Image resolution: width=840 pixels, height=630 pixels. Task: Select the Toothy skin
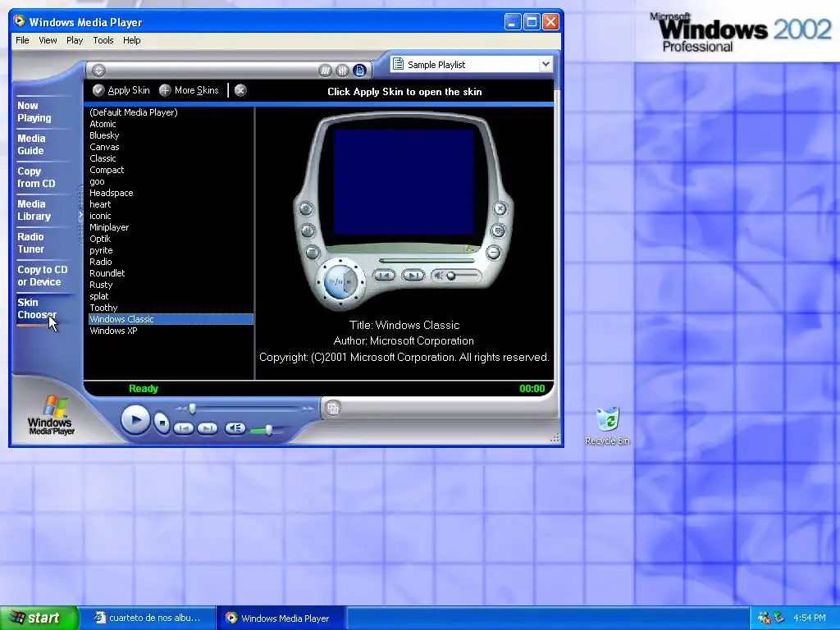[171, 308]
